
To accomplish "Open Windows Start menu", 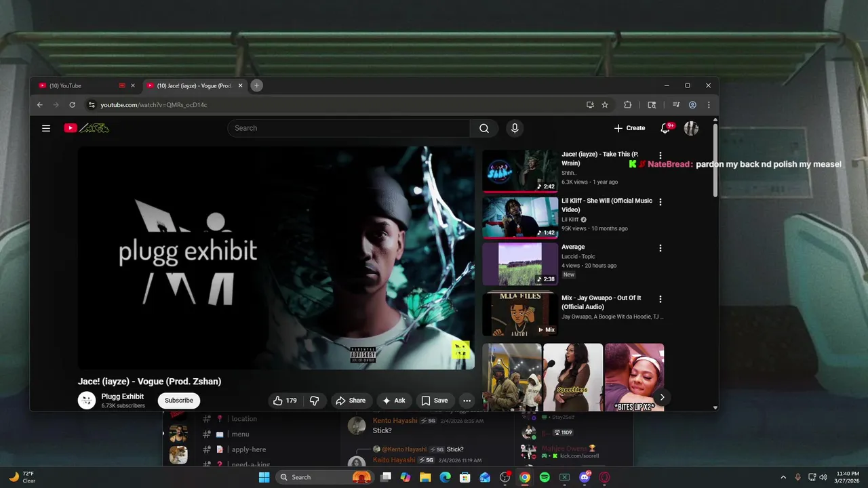I will pos(264,477).
